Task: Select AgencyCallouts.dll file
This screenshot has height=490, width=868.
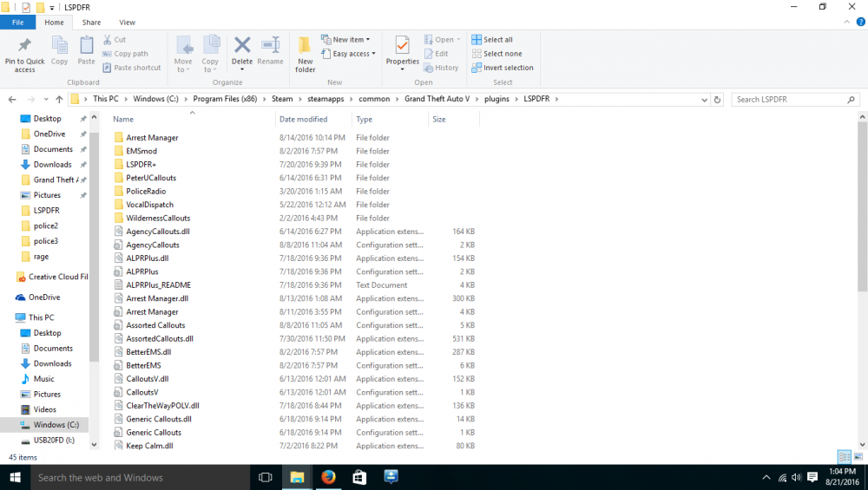Action: click(x=158, y=232)
